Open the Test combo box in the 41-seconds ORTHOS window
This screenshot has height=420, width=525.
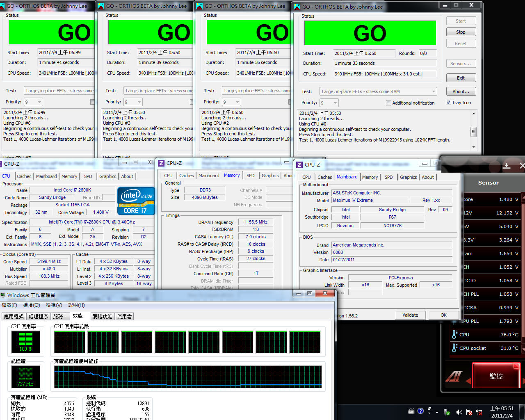pos(59,91)
